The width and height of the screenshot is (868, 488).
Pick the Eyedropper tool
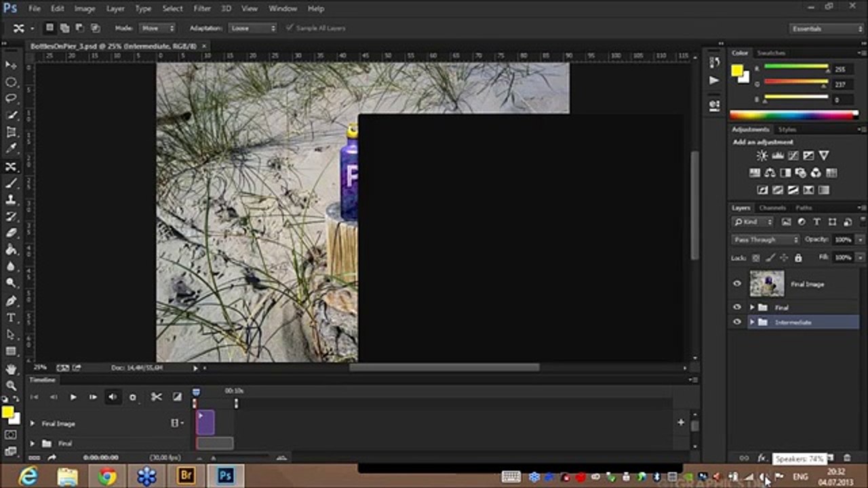click(11, 149)
